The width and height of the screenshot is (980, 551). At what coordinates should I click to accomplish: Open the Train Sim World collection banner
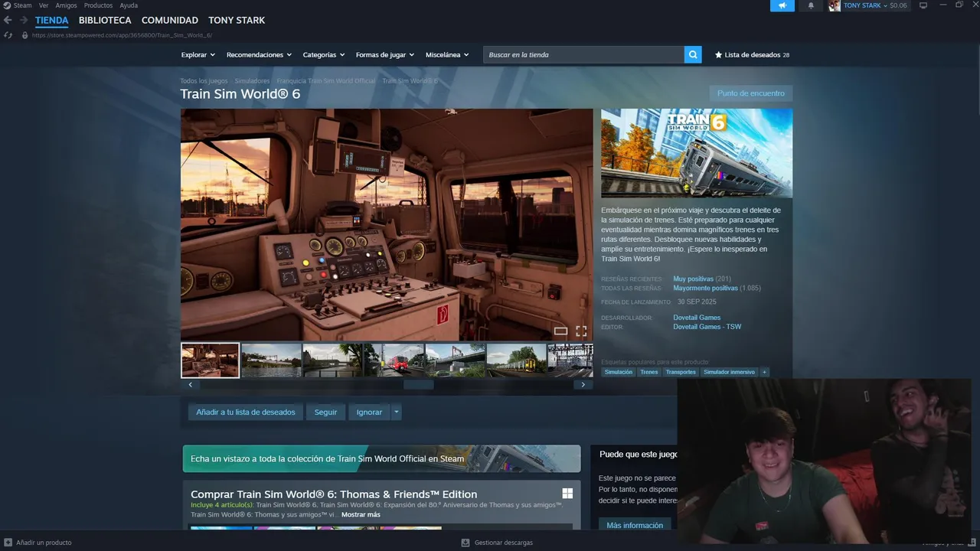[x=381, y=458]
